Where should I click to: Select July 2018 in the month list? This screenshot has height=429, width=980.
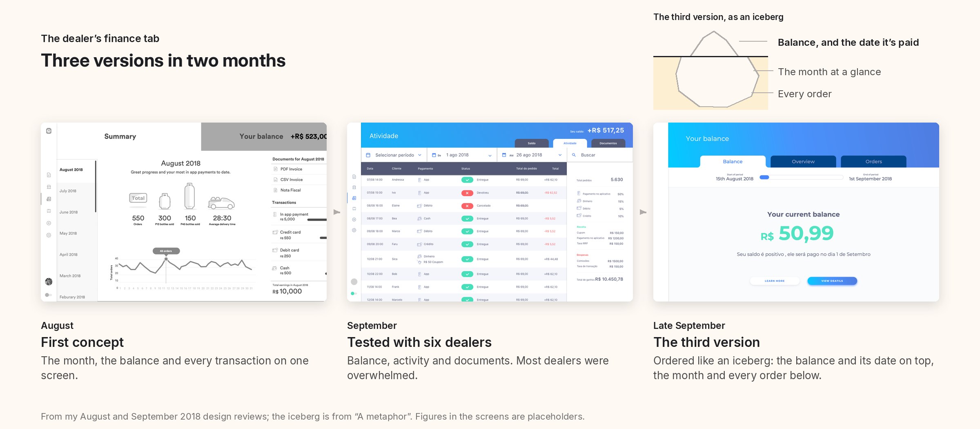68,191
